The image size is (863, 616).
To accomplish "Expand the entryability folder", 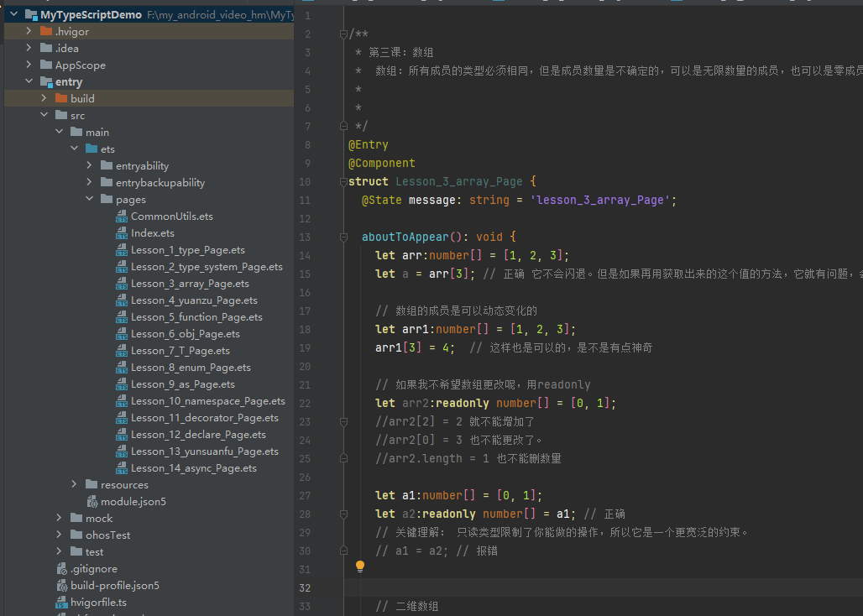I will point(89,165).
